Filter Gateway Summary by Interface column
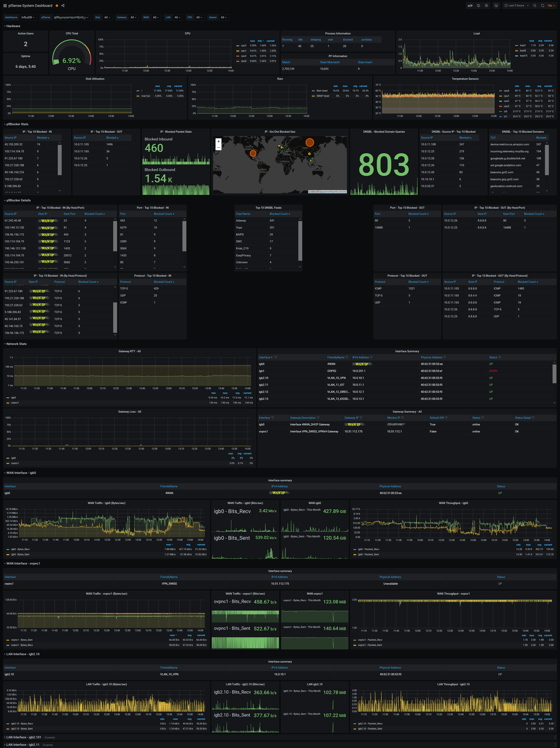560x748 pixels. 272,418
